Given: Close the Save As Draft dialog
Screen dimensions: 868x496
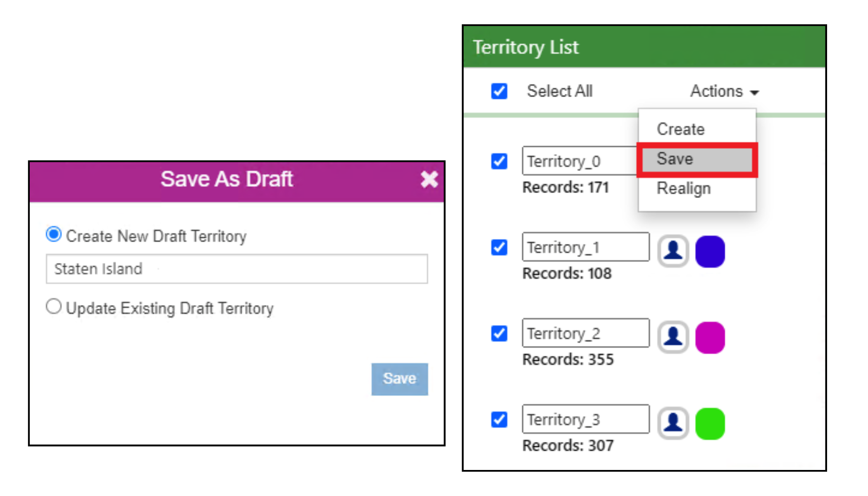Looking at the screenshot, I should 429,179.
